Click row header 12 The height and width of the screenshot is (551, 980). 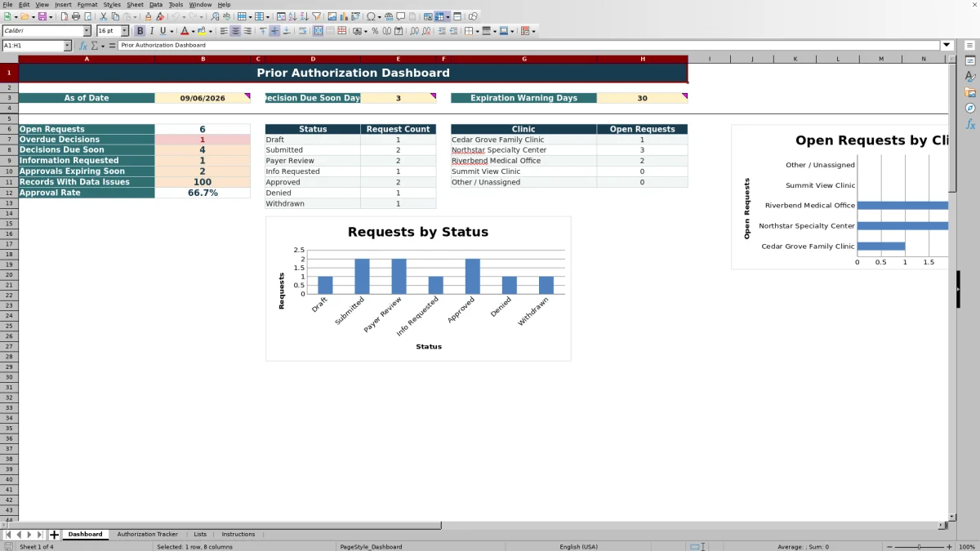point(8,193)
